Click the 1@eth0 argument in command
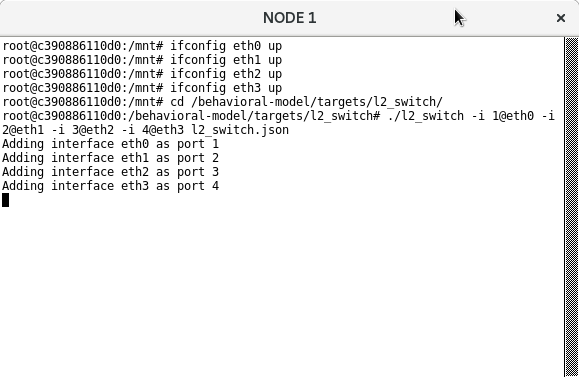 point(513,116)
